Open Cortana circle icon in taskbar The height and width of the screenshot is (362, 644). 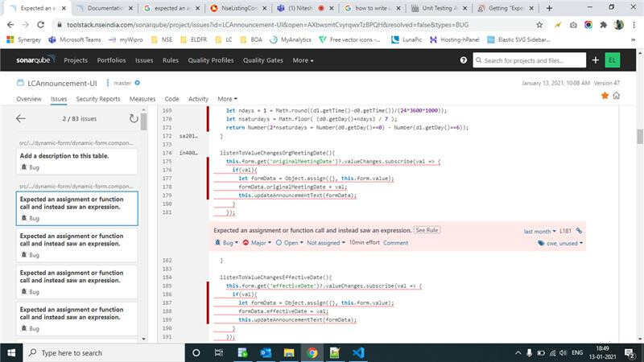coord(196,353)
